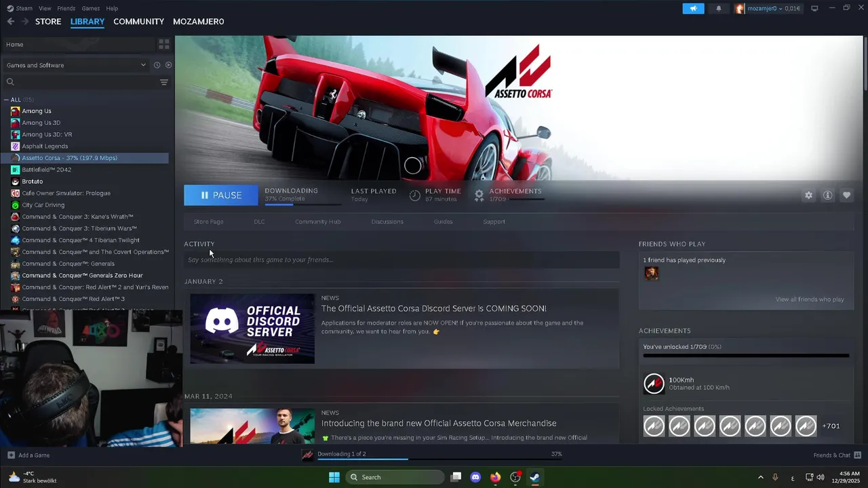Click the Steam taskbar icon

pyautogui.click(x=535, y=477)
